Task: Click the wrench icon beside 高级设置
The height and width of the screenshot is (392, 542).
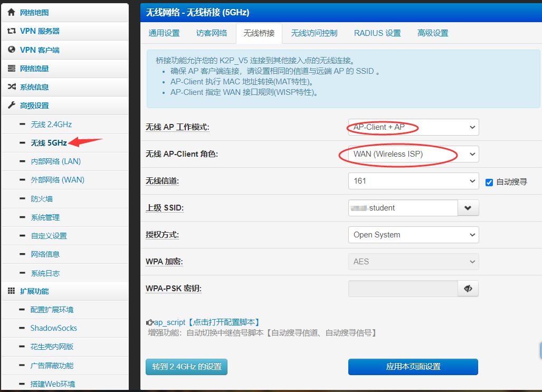Action: pos(11,106)
